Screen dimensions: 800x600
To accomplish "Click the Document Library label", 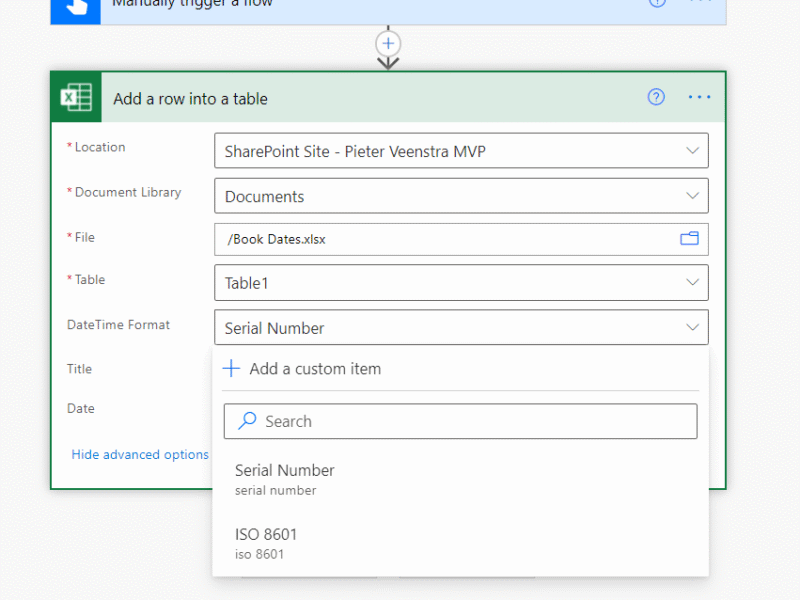I will click(128, 192).
